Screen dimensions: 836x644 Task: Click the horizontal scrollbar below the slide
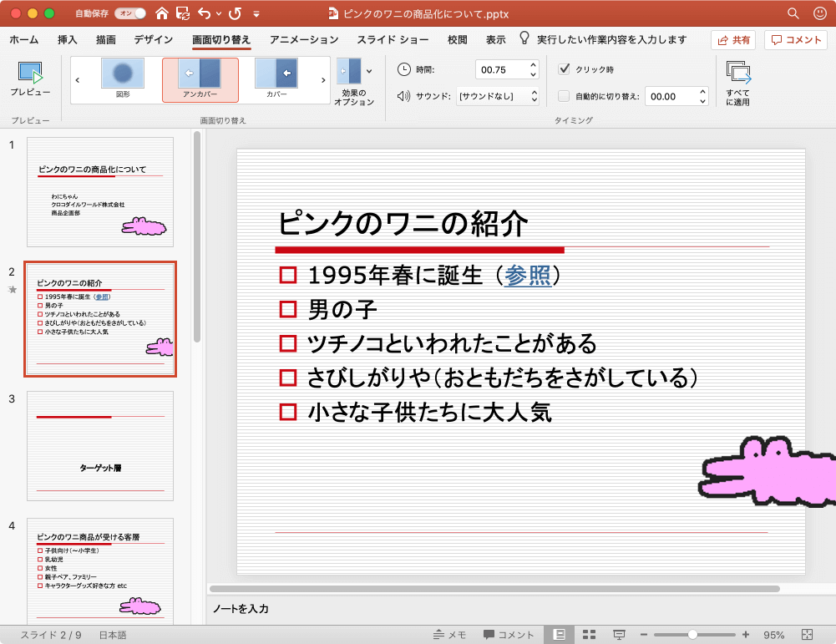[x=494, y=589]
